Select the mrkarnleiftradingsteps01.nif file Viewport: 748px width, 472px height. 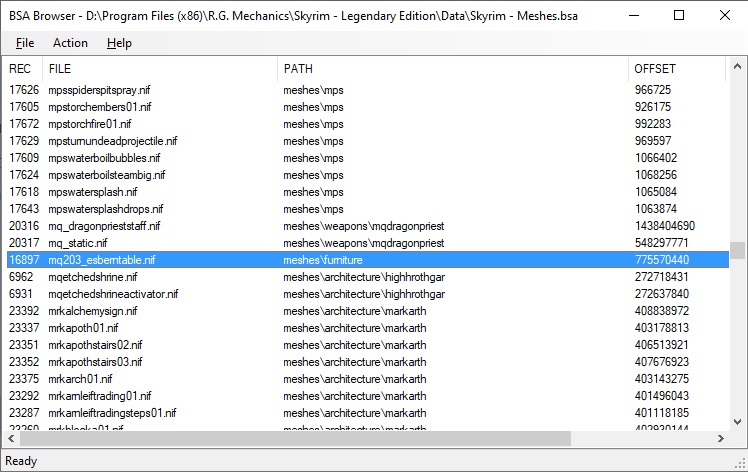112,413
